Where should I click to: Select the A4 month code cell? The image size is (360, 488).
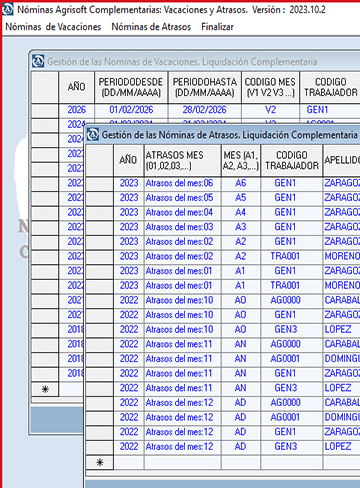pos(241,212)
